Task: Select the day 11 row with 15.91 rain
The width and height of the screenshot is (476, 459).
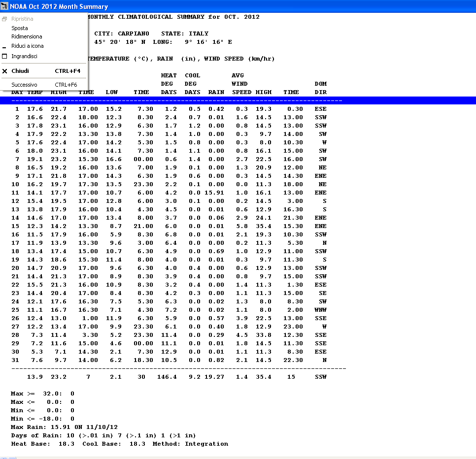Action: (169, 193)
